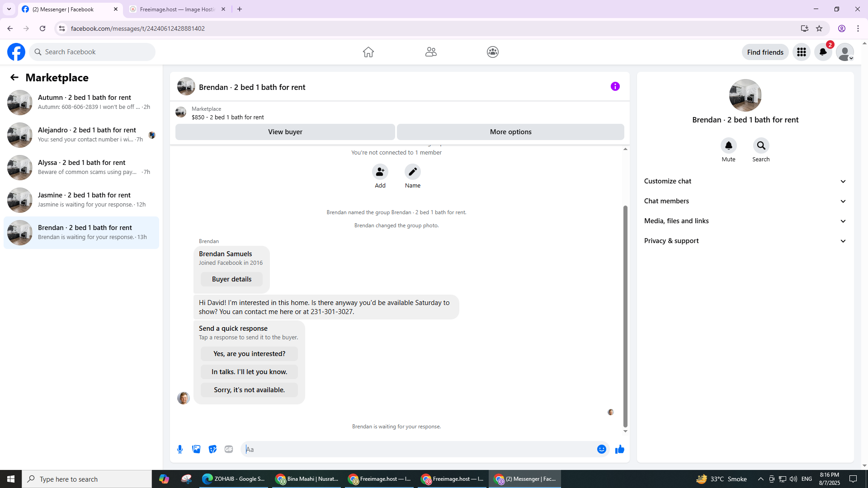Focus the Windows taskbar search box
This screenshot has height=488, width=868.
(x=87, y=479)
